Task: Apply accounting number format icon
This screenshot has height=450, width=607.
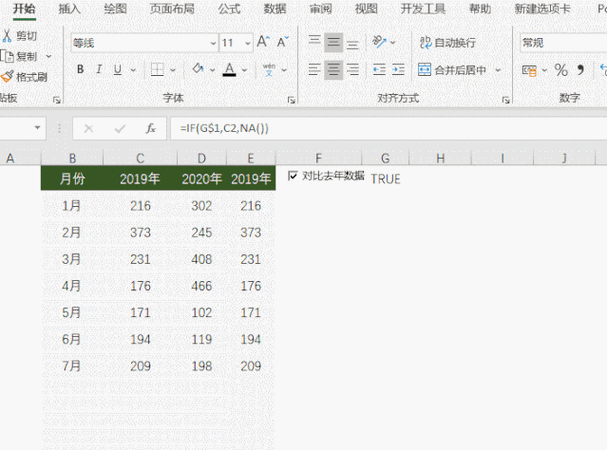Action: (529, 70)
